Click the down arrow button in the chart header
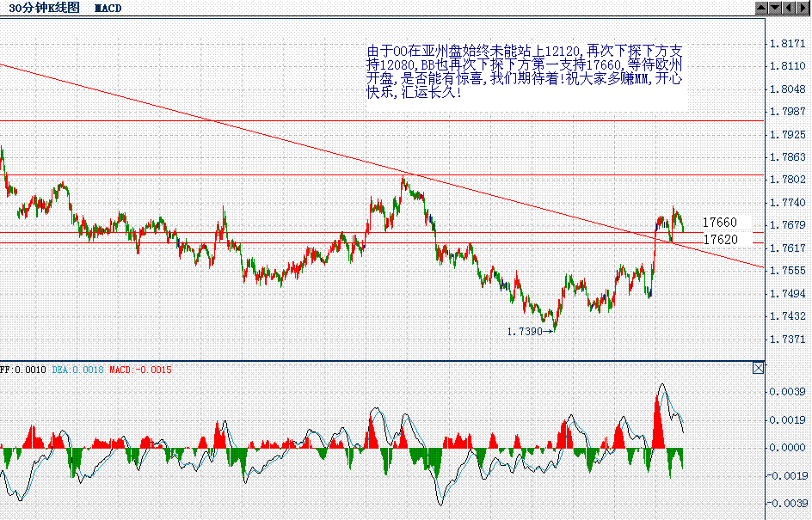This screenshot has width=812, height=520. [x=775, y=7]
